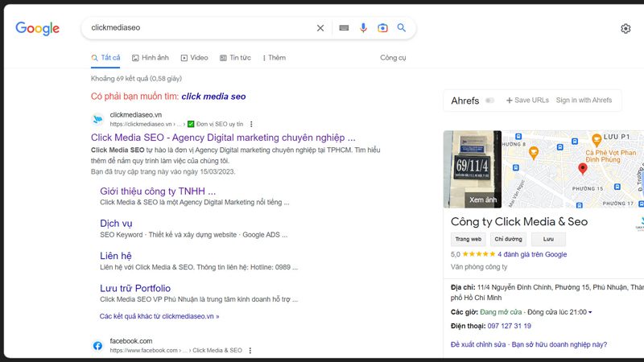Click phone number 097 127 31 19
The width and height of the screenshot is (644, 362).
tap(509, 326)
